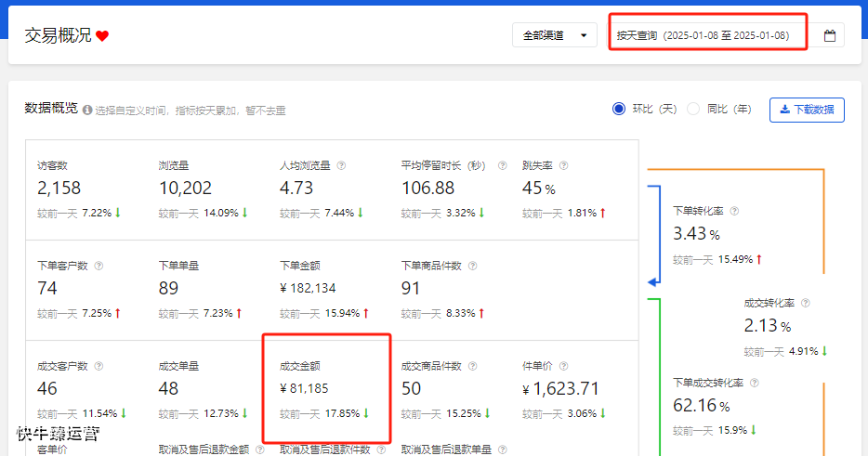Click the 下单单量 value 89
This screenshot has width=868, height=456.
coord(168,288)
